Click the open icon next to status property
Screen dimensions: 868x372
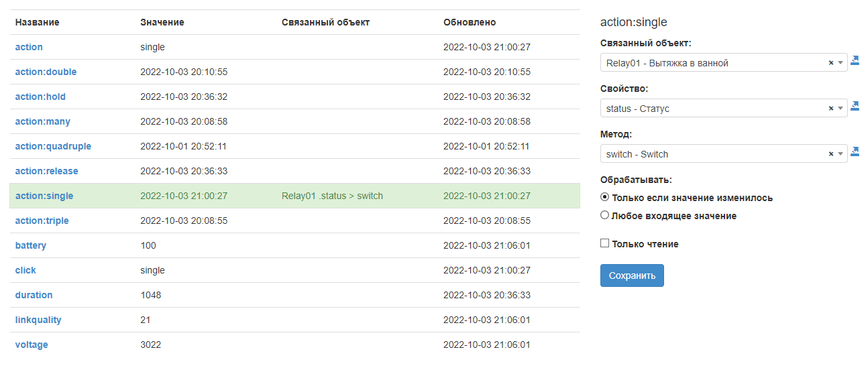tap(855, 106)
